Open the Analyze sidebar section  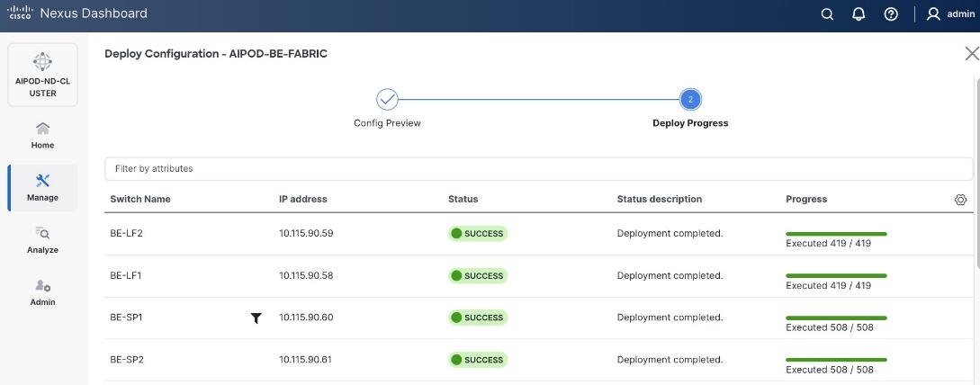tap(42, 240)
